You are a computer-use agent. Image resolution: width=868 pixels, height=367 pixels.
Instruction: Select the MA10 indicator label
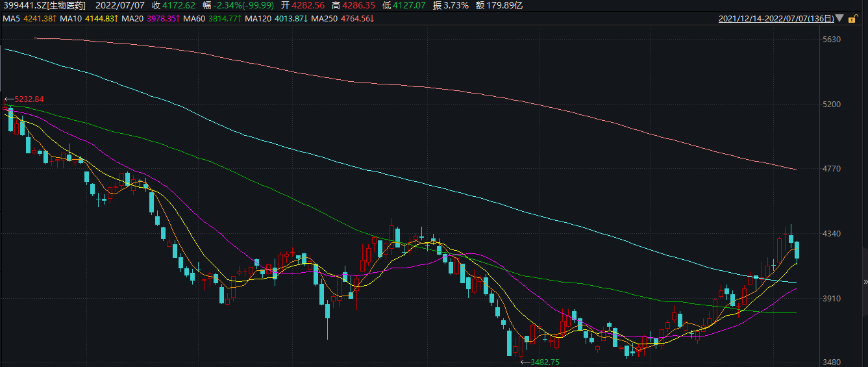pos(71,19)
